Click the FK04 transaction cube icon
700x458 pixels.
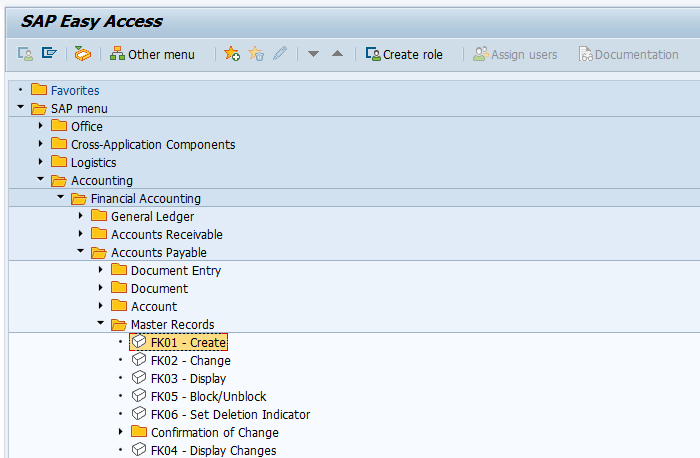coord(139,450)
